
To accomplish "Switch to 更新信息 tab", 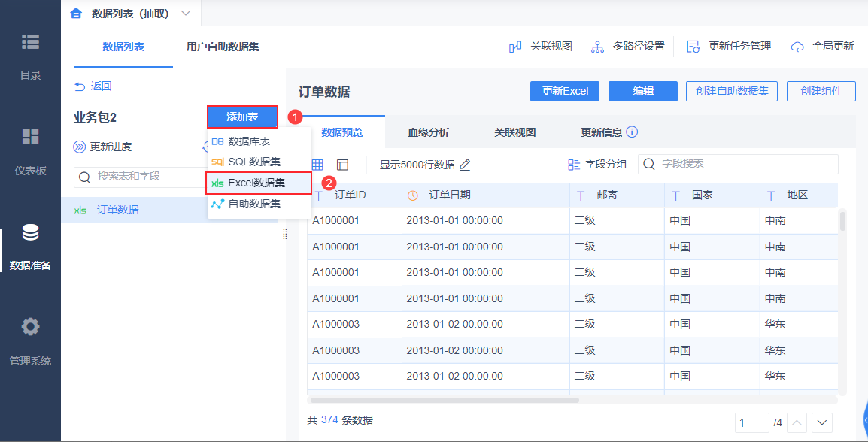I will (x=601, y=132).
